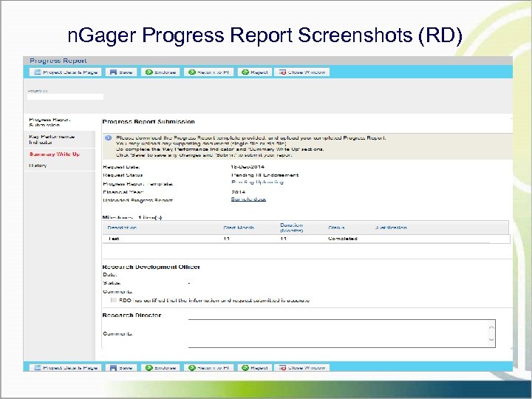Screen dimensions: 532x399
Task: Click the Duration value 11 in the Test row
Action: [283, 239]
